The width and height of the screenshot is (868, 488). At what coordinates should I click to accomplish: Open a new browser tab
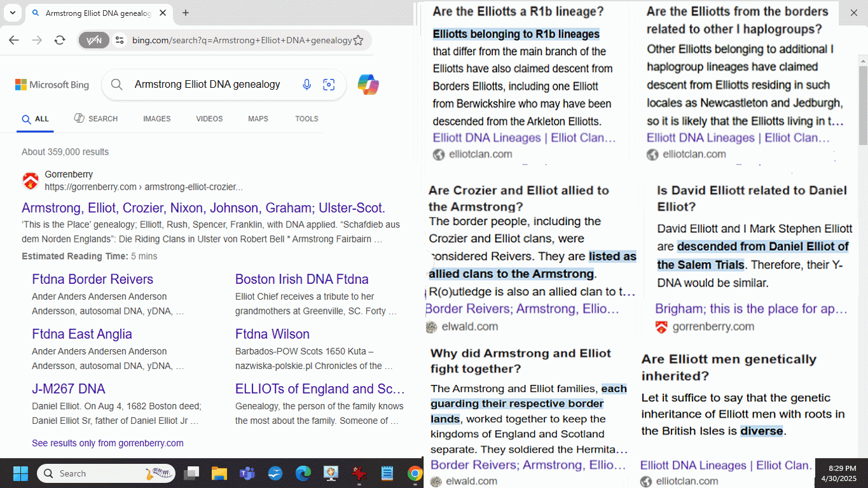click(186, 13)
